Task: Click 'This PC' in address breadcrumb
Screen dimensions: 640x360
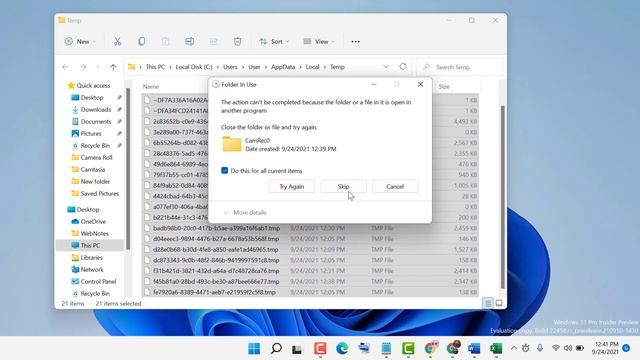Action: pyautogui.click(x=155, y=67)
